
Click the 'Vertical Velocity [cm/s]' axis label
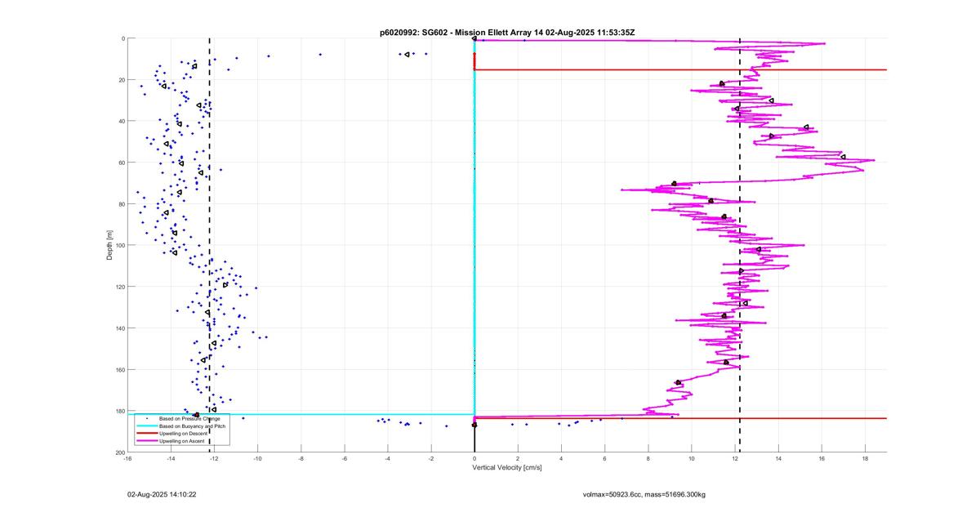507,468
